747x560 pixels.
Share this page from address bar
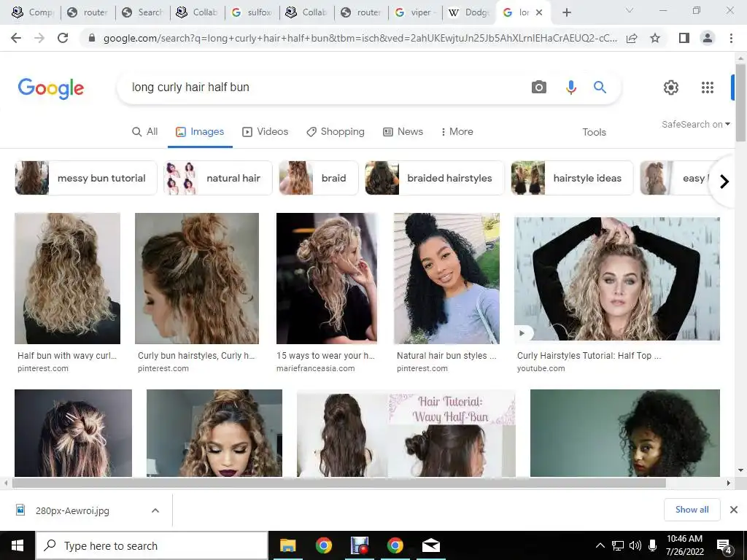(x=632, y=38)
